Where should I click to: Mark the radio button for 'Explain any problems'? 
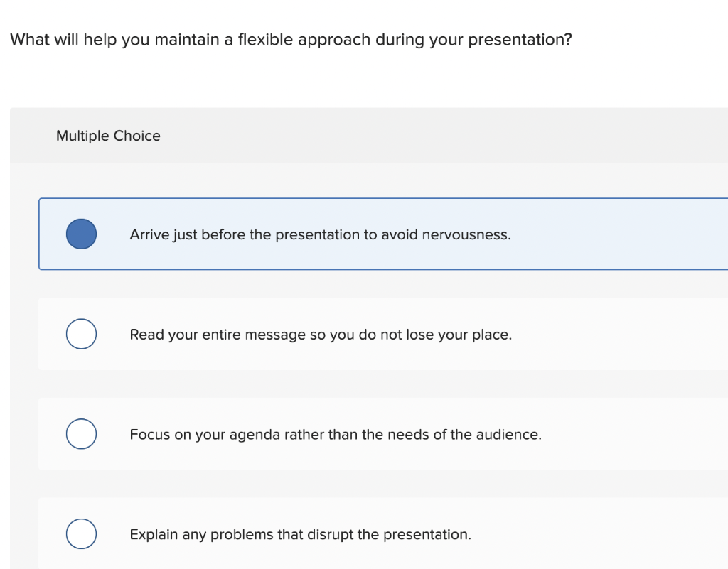click(x=81, y=534)
